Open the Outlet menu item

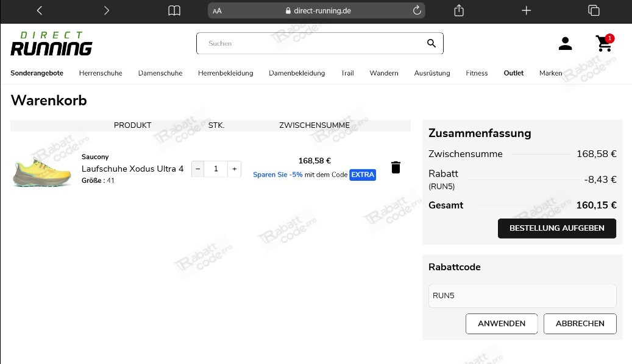coord(513,73)
